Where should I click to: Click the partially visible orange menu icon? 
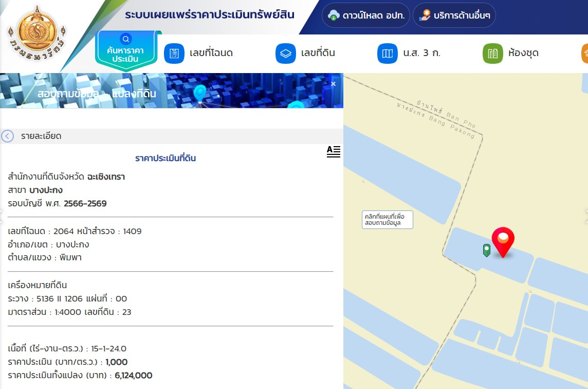(x=584, y=54)
